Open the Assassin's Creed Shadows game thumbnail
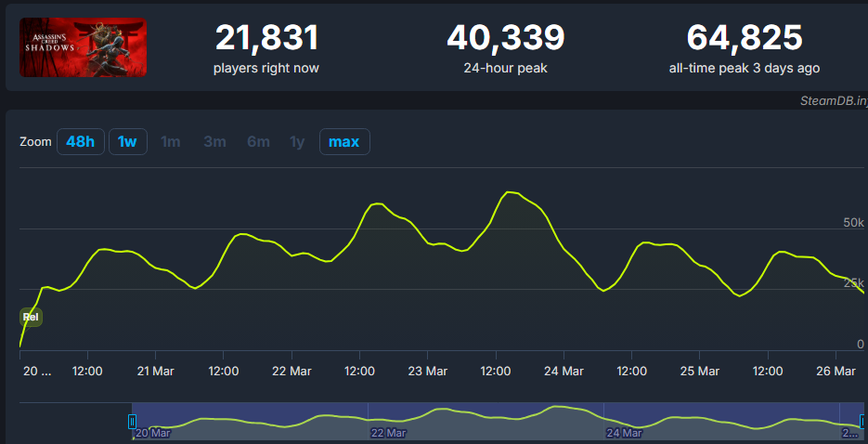Viewport: 868px width, 444px height. pyautogui.click(x=83, y=47)
